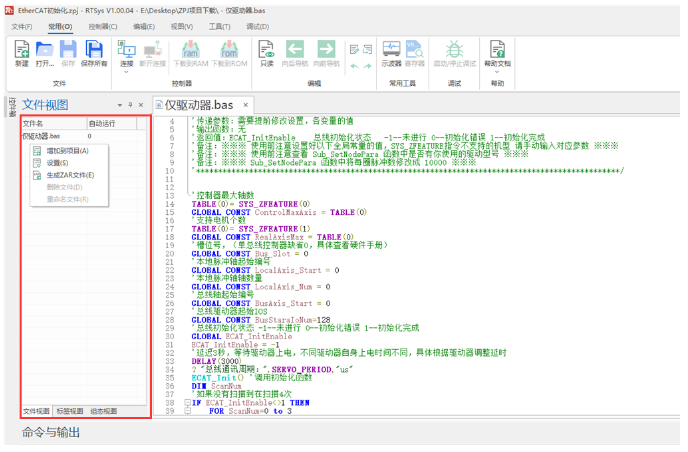Open a project with the 打开 folder icon
Screen dimensions: 688x452
44,49
